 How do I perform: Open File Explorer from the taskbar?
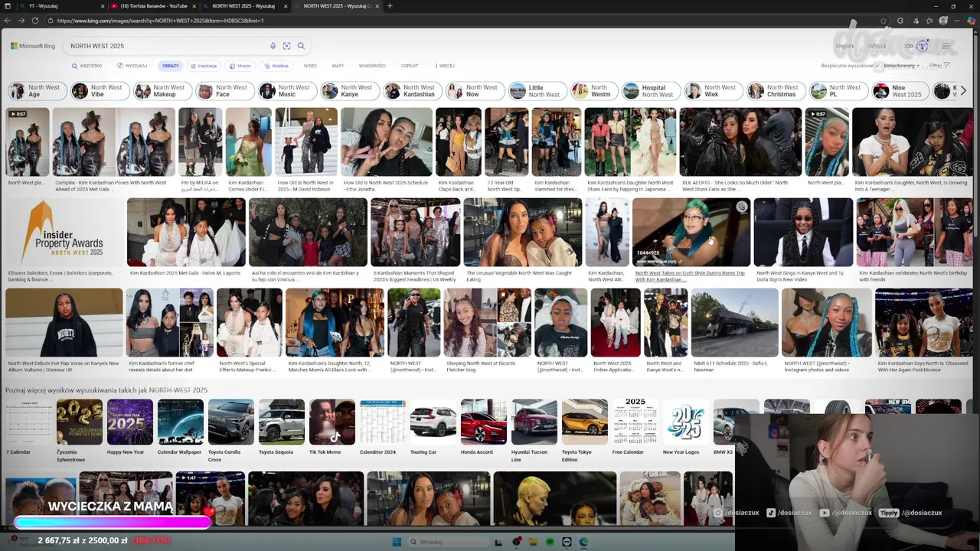pyautogui.click(x=534, y=542)
